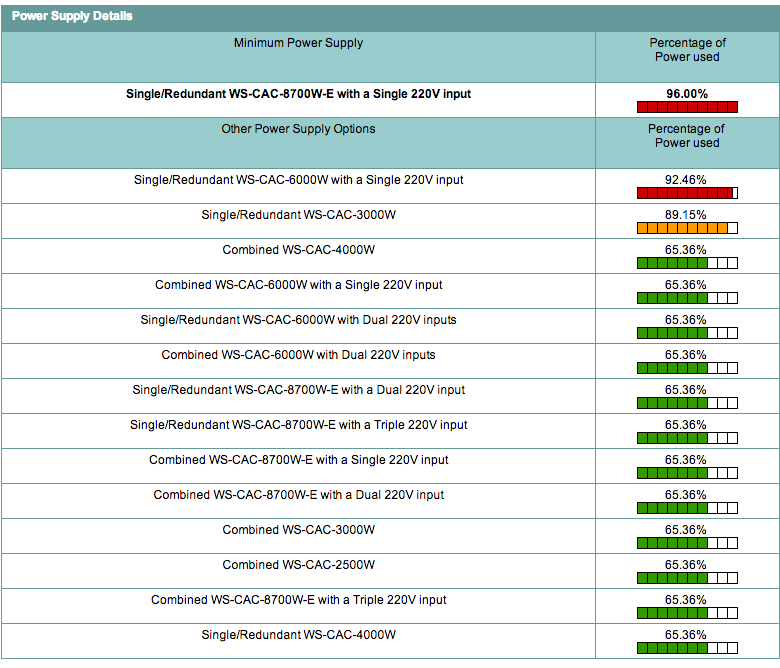
Task: Click the Minimum Power Supply column heading
Action: click(x=298, y=43)
